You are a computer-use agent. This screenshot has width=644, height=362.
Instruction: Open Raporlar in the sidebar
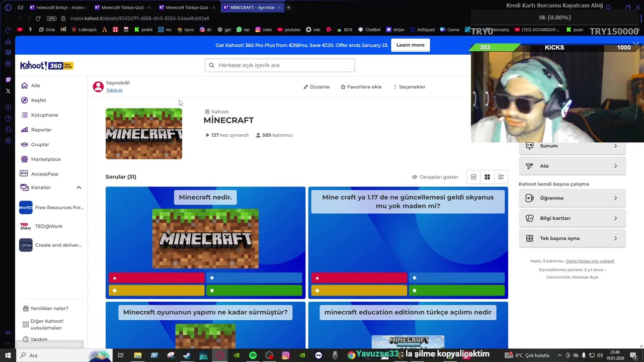point(36,130)
